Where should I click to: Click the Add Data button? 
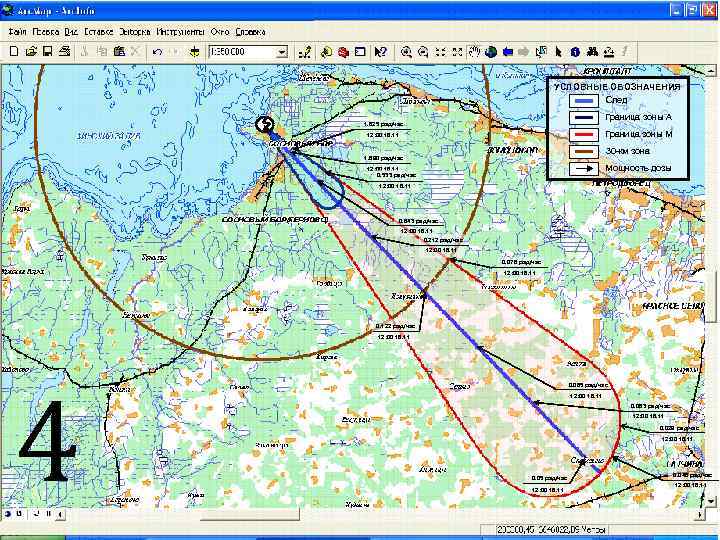(195, 52)
